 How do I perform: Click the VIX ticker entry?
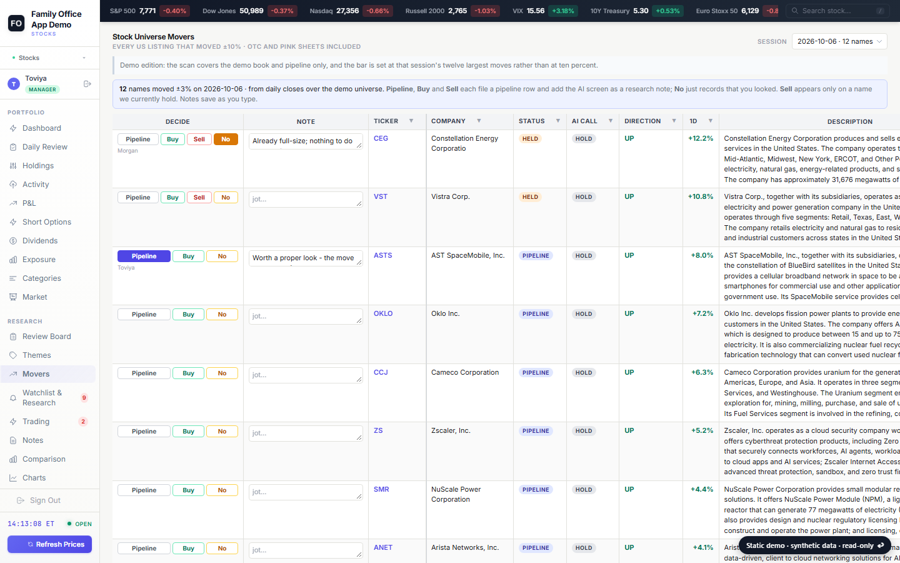(545, 11)
